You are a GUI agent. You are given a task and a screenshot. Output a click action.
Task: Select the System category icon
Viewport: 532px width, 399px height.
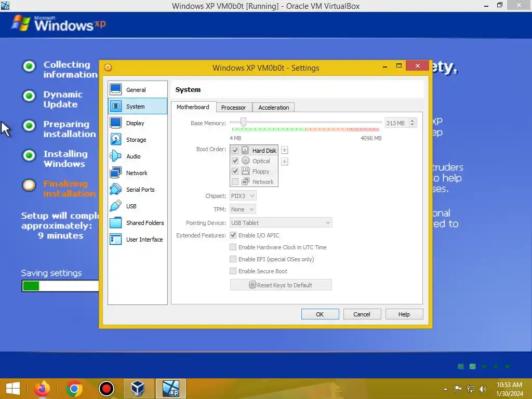pyautogui.click(x=116, y=106)
